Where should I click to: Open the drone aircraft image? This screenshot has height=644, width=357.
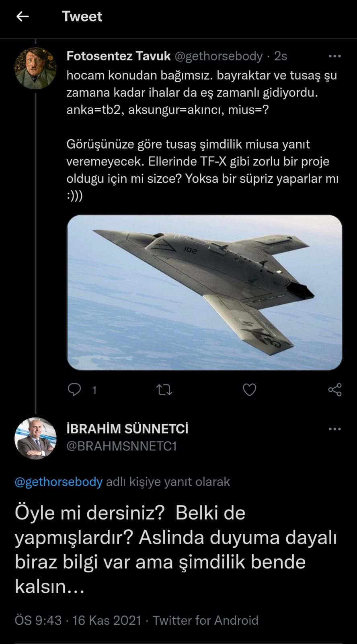204,292
